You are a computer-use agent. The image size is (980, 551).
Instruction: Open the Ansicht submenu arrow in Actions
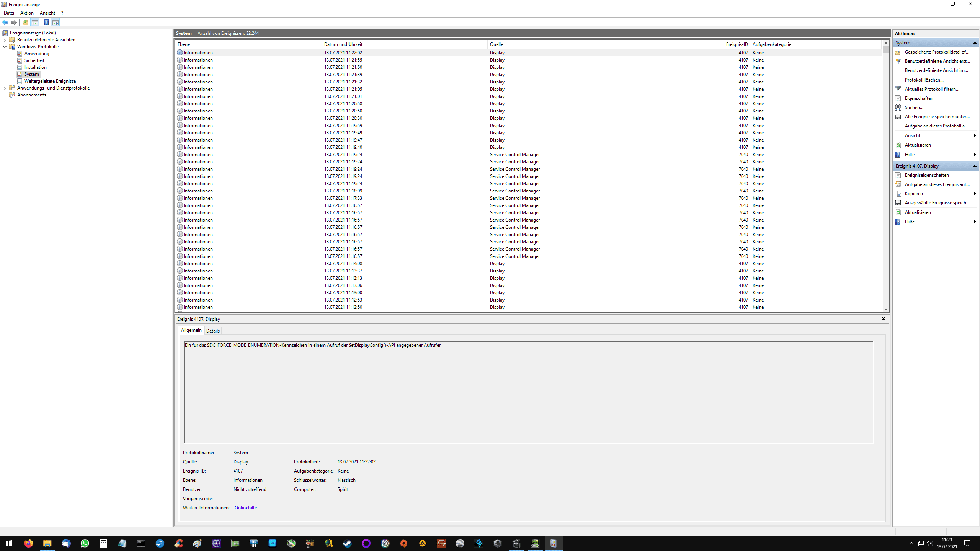coord(975,135)
